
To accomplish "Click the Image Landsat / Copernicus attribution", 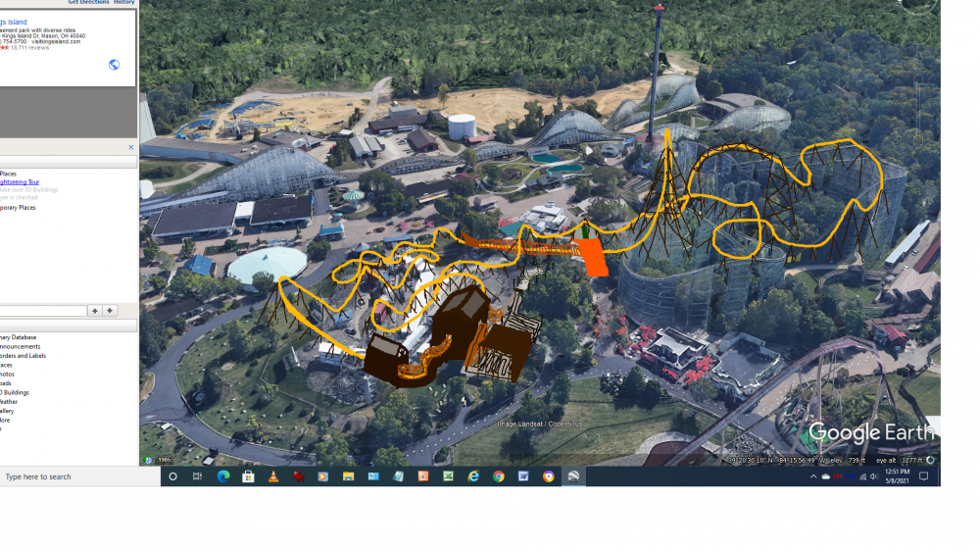I will (x=539, y=424).
